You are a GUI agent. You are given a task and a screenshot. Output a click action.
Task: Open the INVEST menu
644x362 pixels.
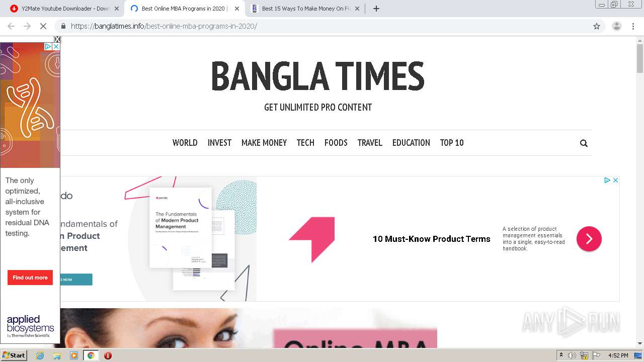(x=219, y=143)
